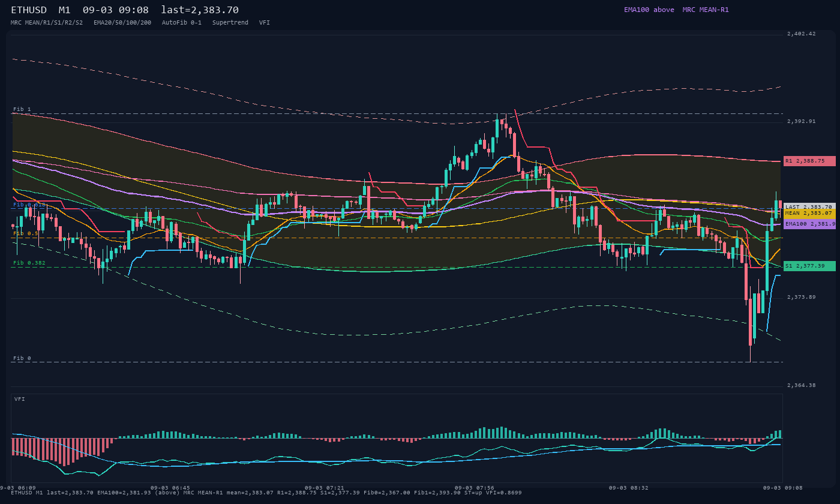Image resolution: width=840 pixels, height=504 pixels.
Task: Click the 09-03 07:21 time axis label
Action: [x=324, y=488]
